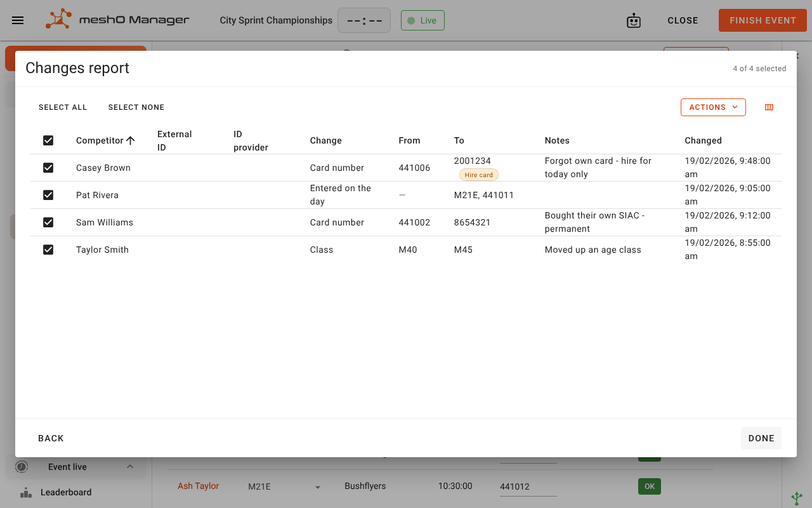Click the Done button
The image size is (812, 508).
point(761,438)
